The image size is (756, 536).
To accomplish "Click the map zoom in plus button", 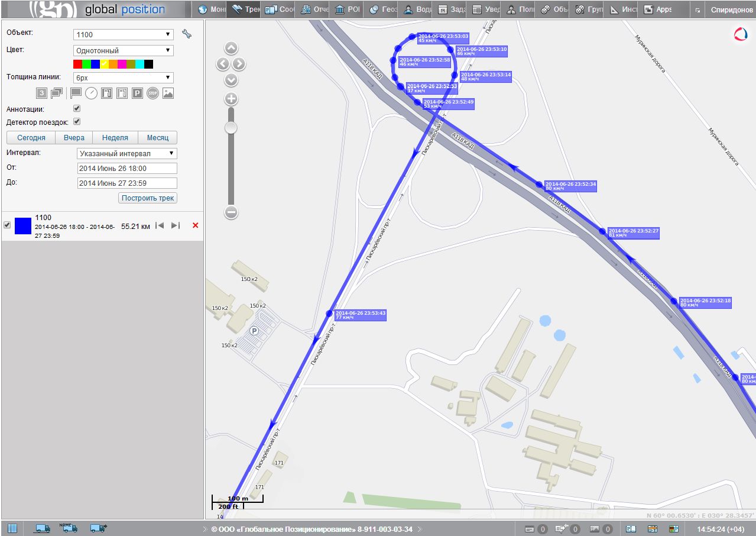I will pos(231,99).
